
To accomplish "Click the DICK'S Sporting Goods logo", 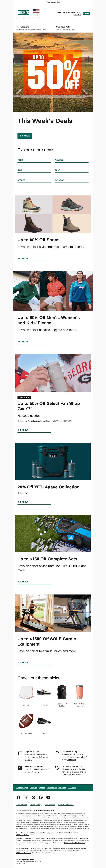I will 24,12.
